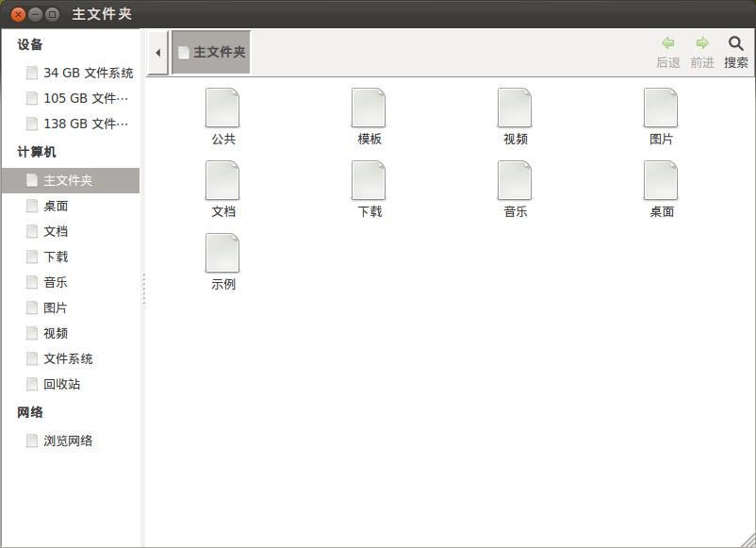
Task: Go to 桌面 in the sidebar
Action: [71, 206]
